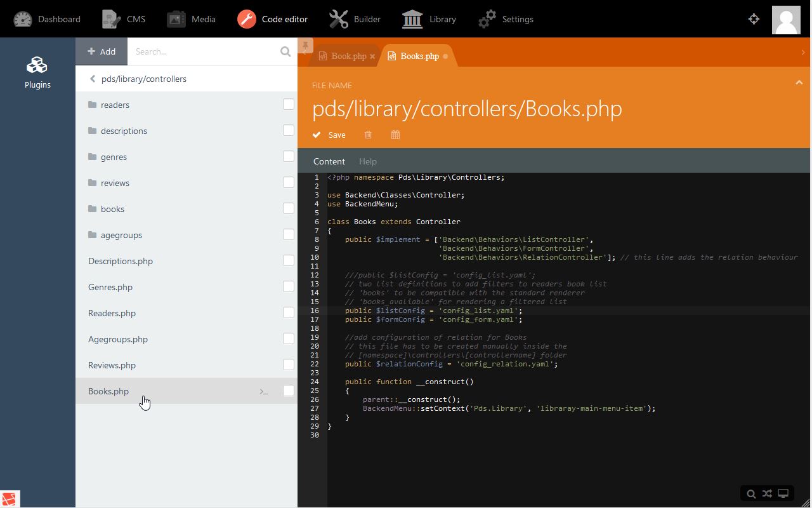Open editor search at bottom right
The image size is (812, 508).
coord(751,493)
